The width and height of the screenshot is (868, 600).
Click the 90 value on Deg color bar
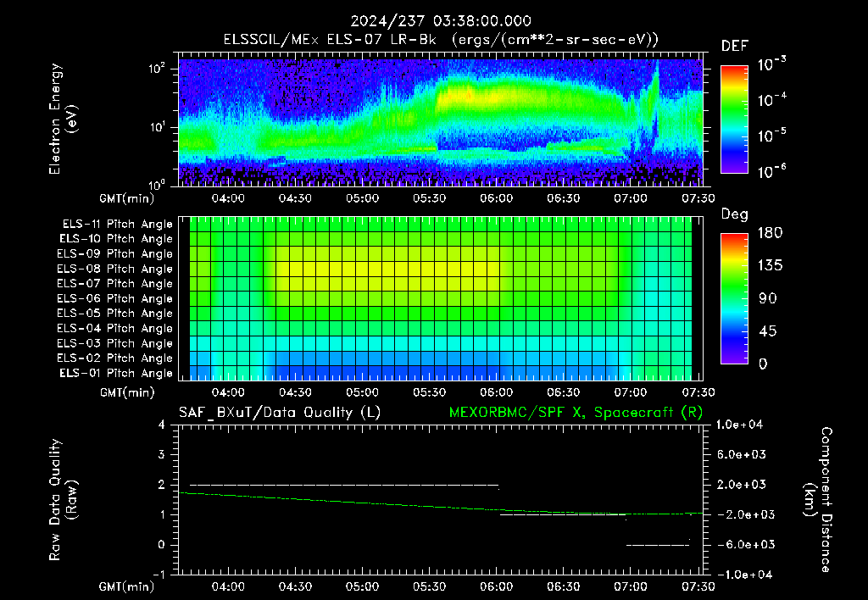768,299
